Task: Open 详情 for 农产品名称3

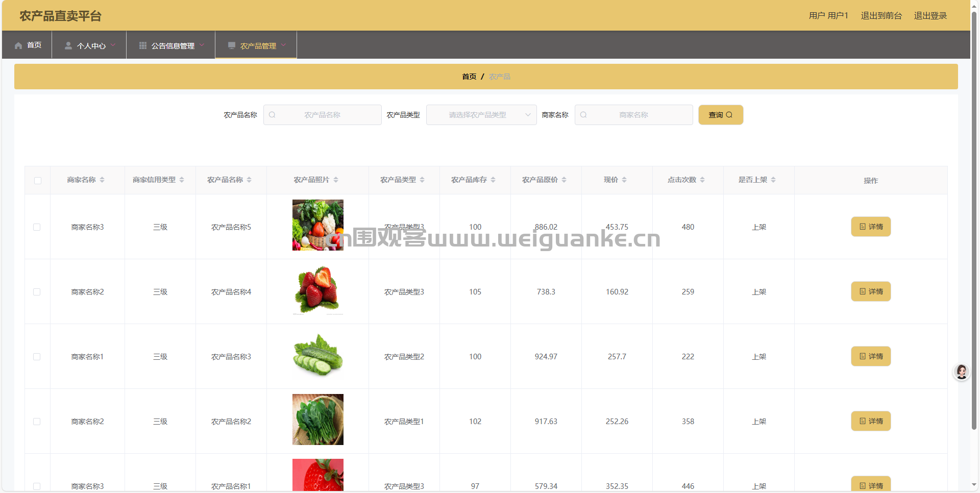Action: click(871, 356)
